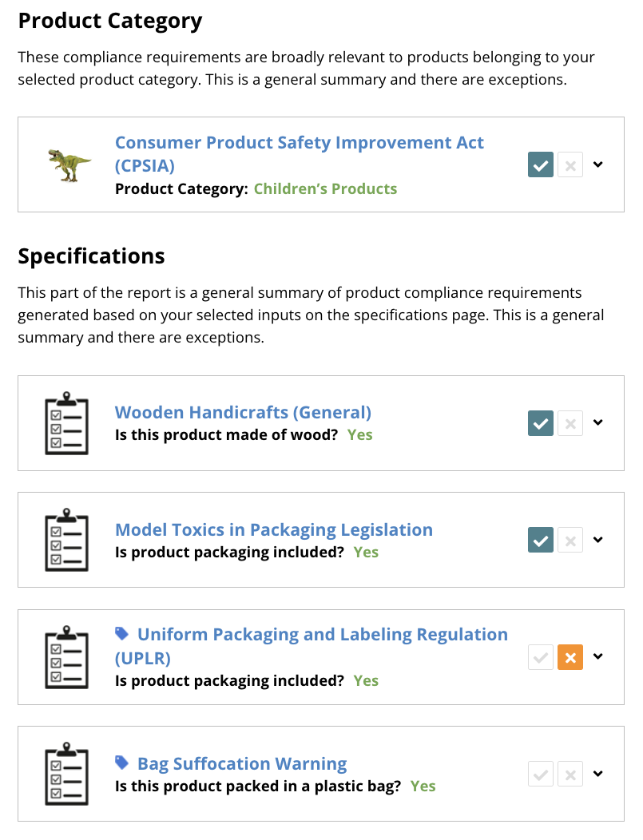
Task: Open the Model Toxics in Packaging Legislation link
Action: [274, 529]
